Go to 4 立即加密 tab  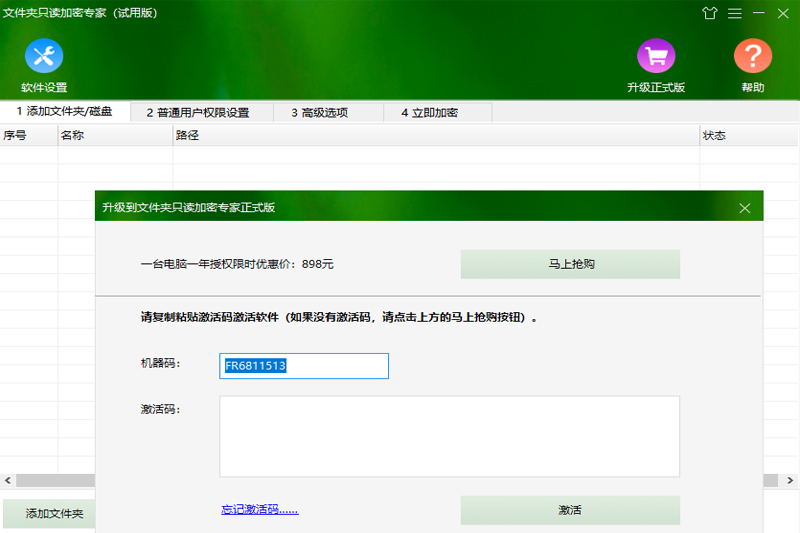click(x=438, y=112)
